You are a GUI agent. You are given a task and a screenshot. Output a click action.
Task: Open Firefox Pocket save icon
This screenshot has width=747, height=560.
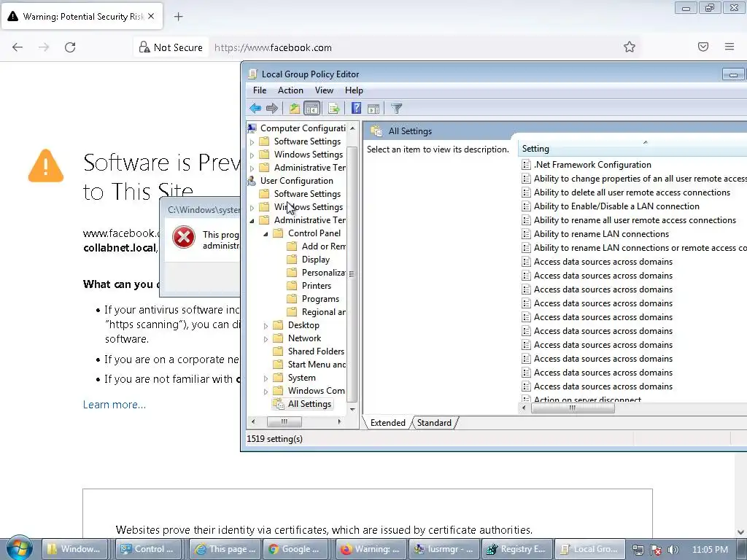coord(703,47)
